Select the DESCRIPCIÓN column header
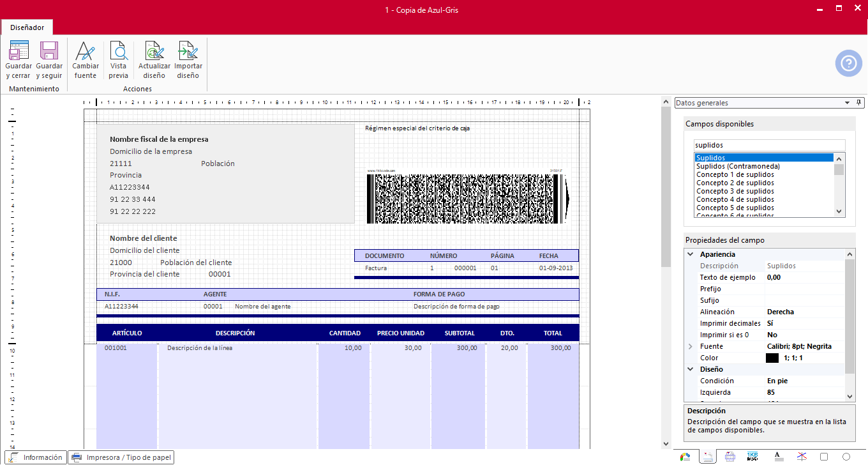Screen dimensions: 868x465 (235, 333)
